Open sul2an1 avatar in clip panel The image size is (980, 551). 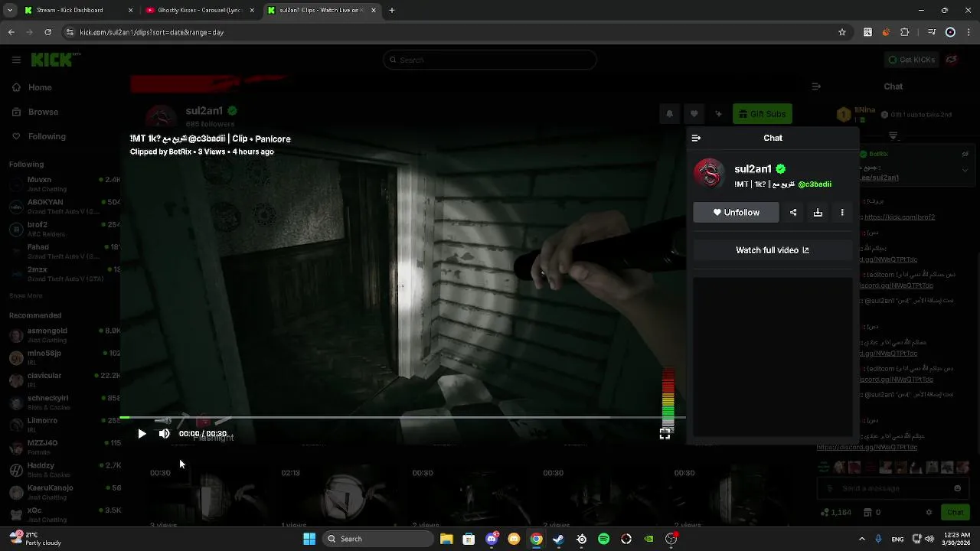(709, 174)
